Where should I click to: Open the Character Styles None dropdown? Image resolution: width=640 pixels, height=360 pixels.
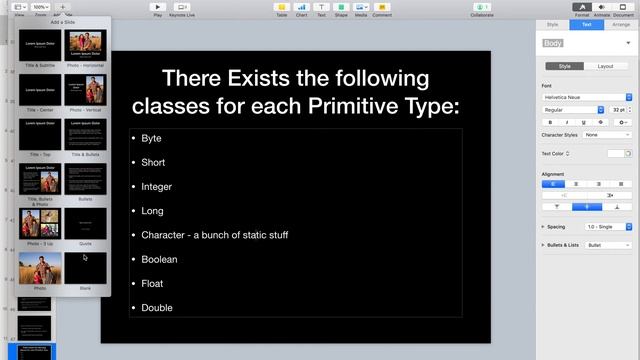(607, 135)
